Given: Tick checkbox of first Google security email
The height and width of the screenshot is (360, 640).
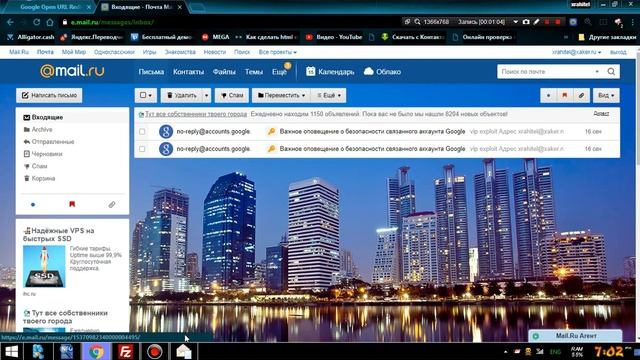Looking at the screenshot, I should coord(142,131).
